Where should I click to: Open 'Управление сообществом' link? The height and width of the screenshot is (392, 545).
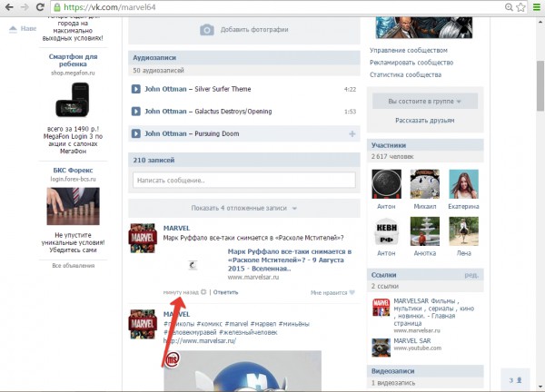[x=409, y=50]
